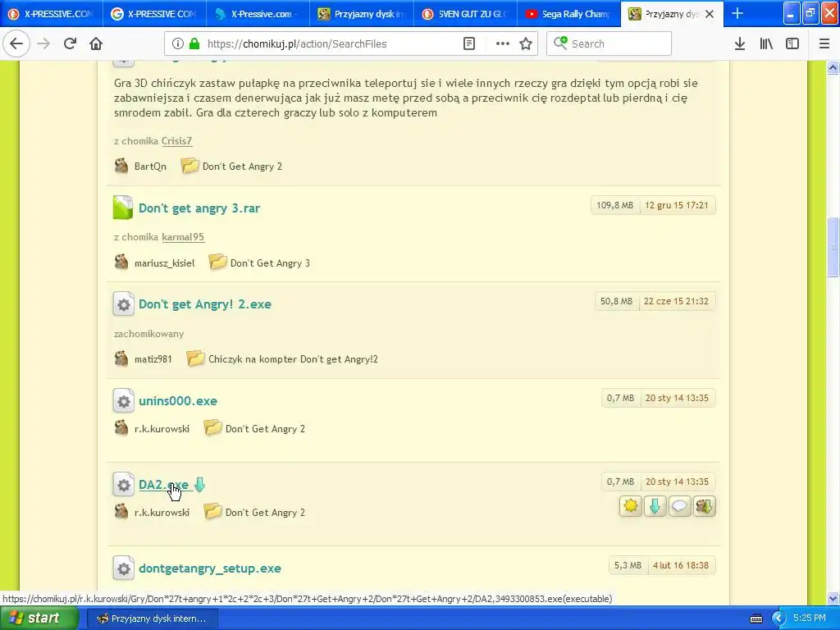Open the Firefox hamburger menu
Screen dimensions: 840x630
tap(824, 44)
